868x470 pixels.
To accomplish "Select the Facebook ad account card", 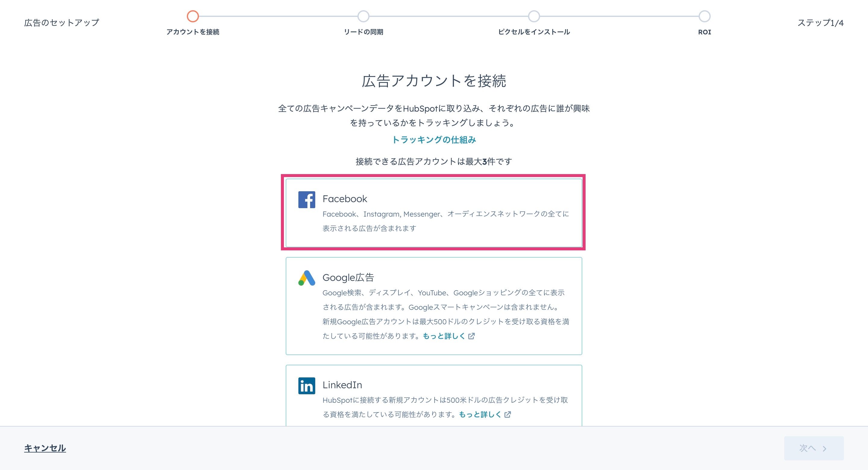I will coord(434,213).
